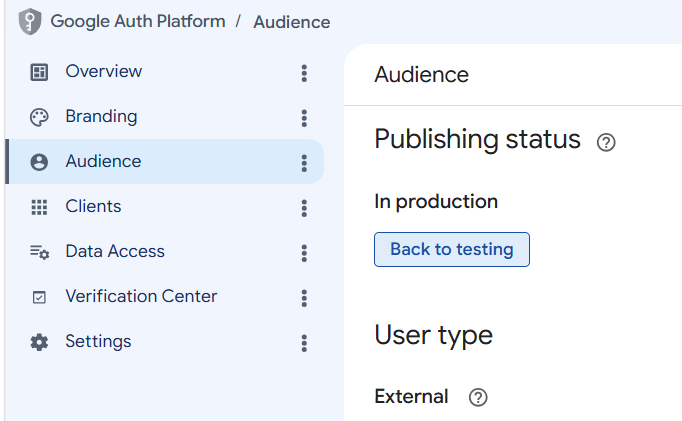The height and width of the screenshot is (421, 682).
Task: Open Verification Center row's three-dot menu
Action: (x=304, y=298)
